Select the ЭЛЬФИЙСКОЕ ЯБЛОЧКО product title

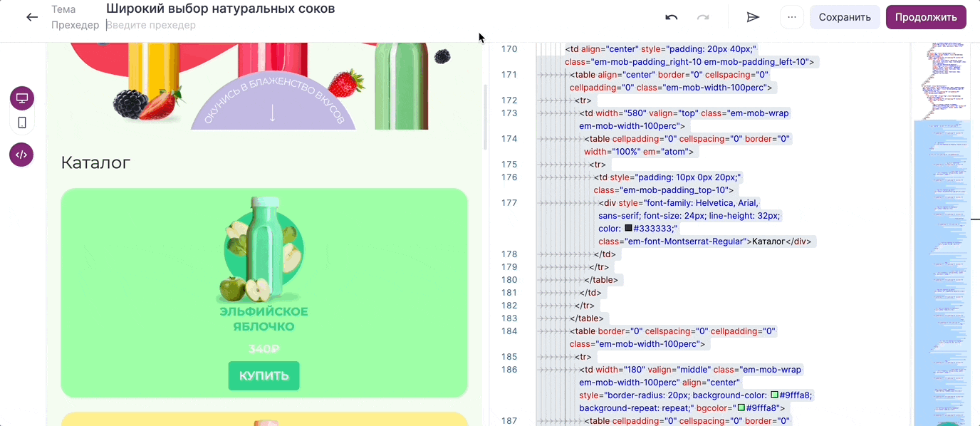(264, 319)
